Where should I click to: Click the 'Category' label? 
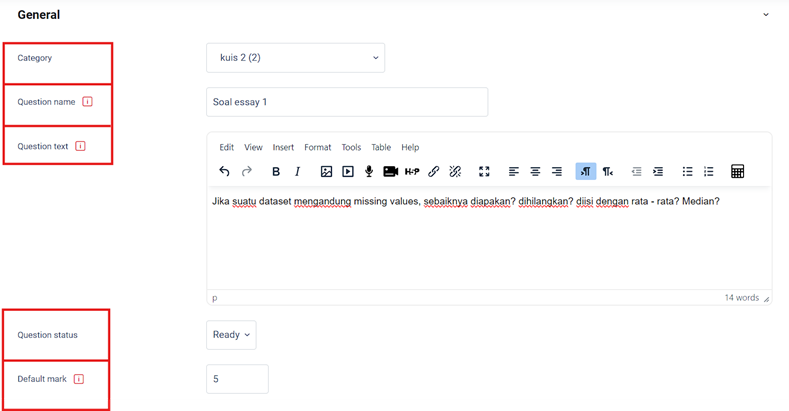coord(35,58)
